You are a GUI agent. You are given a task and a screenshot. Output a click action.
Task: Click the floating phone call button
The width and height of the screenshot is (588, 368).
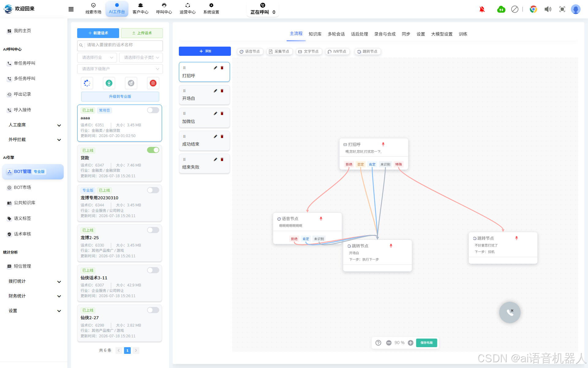point(510,312)
